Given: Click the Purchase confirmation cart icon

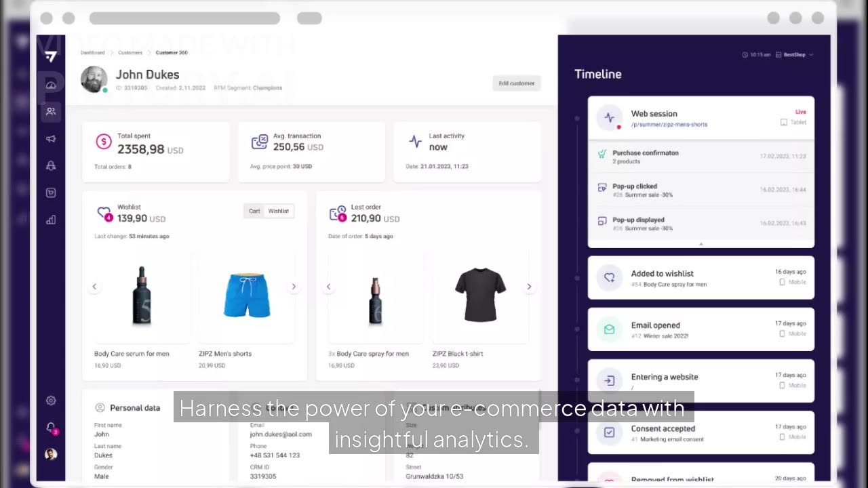Looking at the screenshot, I should [x=601, y=155].
